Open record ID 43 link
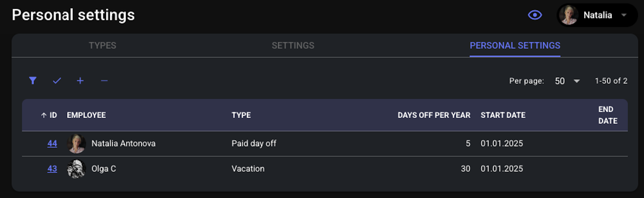 tap(52, 169)
